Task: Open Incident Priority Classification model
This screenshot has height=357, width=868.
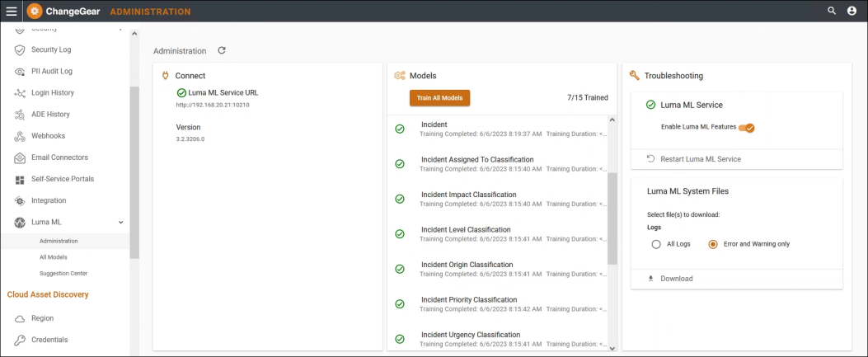Action: pos(469,299)
